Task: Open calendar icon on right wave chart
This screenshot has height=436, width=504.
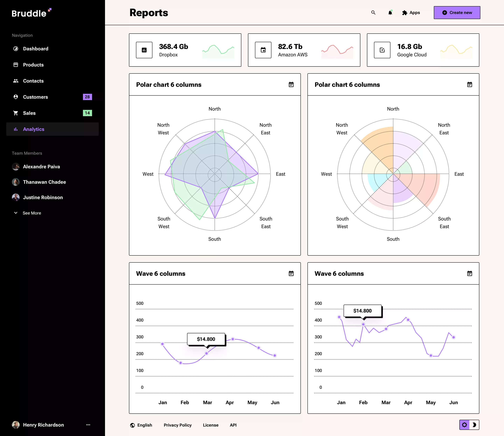Action: pos(470,273)
